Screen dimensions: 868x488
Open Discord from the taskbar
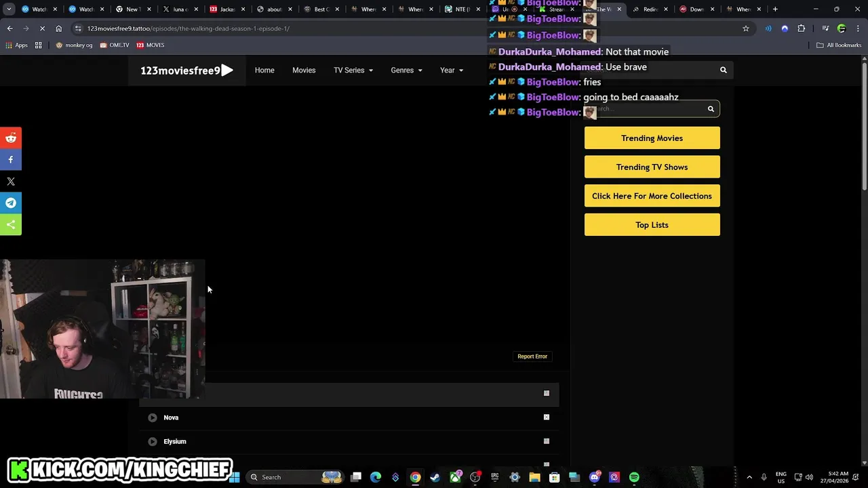click(x=595, y=477)
